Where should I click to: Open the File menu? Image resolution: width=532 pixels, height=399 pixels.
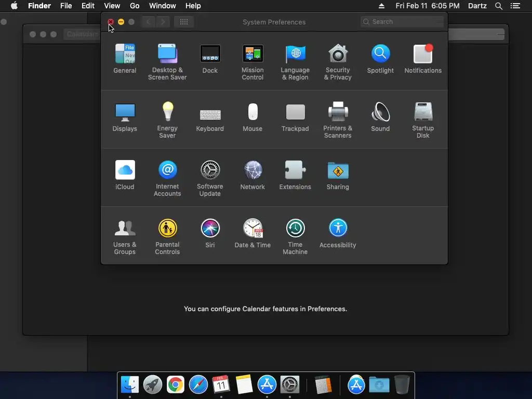(x=66, y=6)
